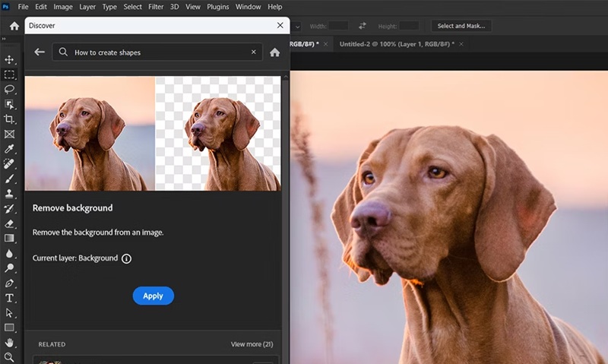Open the Filter menu
608x364 pixels.
[156, 7]
